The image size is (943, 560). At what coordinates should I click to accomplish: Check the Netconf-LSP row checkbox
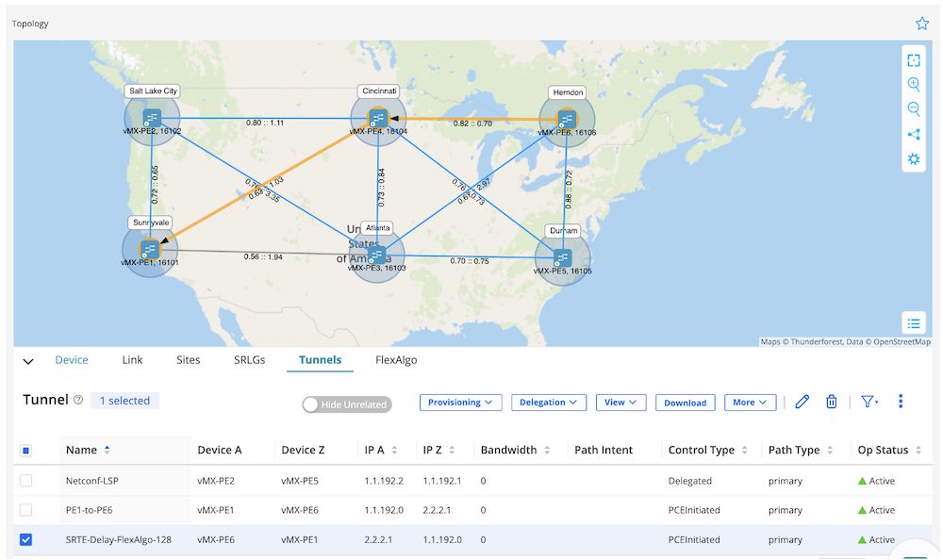(25, 481)
